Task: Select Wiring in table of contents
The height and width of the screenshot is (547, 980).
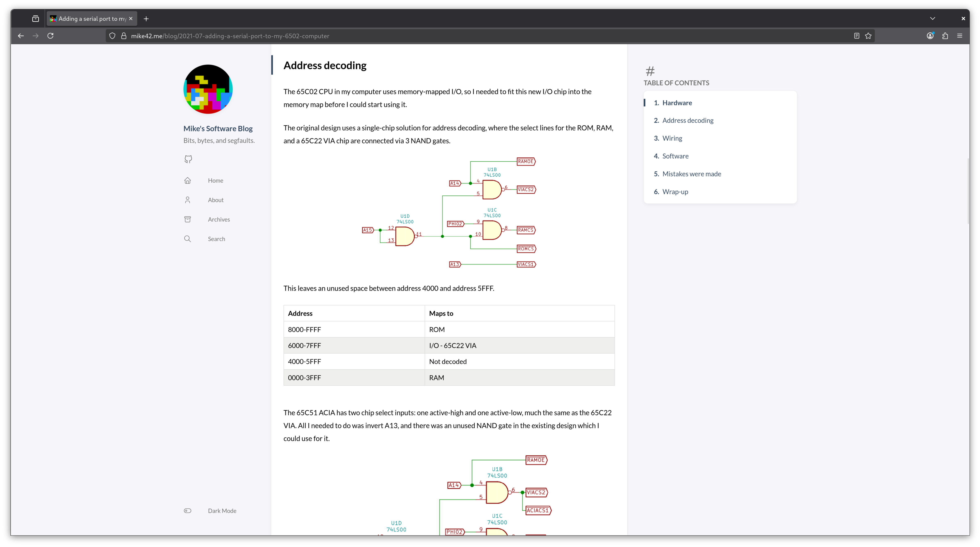Action: click(x=672, y=138)
